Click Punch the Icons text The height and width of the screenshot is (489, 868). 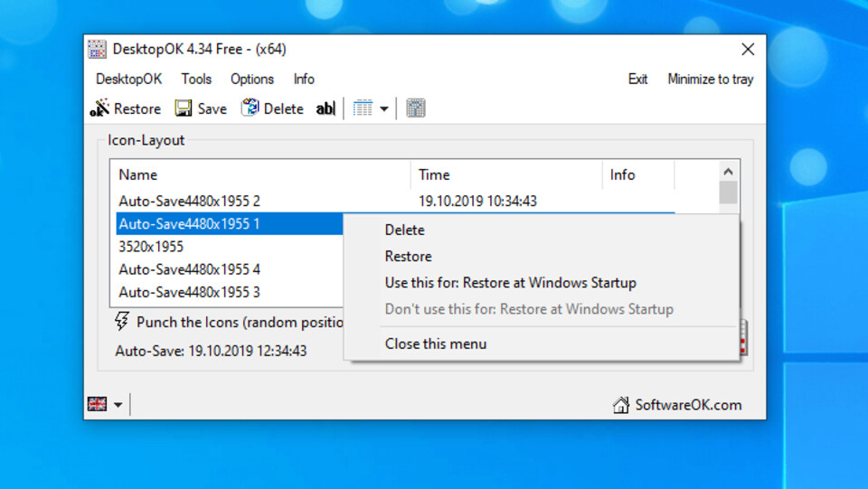pos(240,322)
